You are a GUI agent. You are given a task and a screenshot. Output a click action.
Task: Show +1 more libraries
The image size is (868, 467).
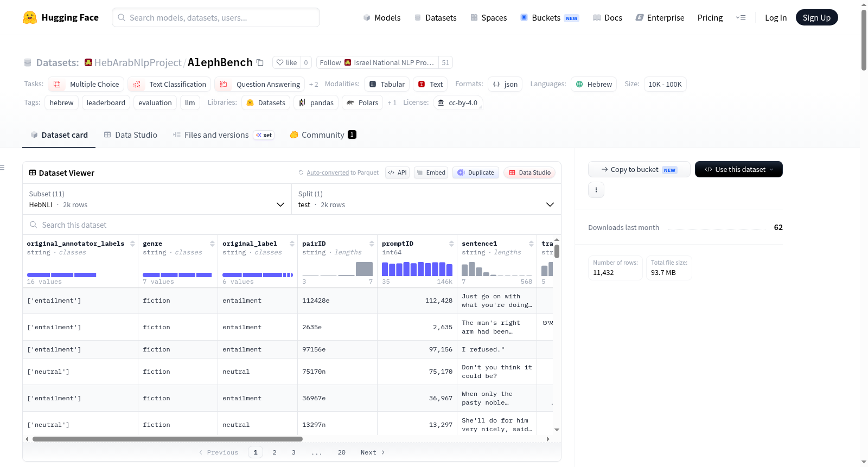point(392,103)
